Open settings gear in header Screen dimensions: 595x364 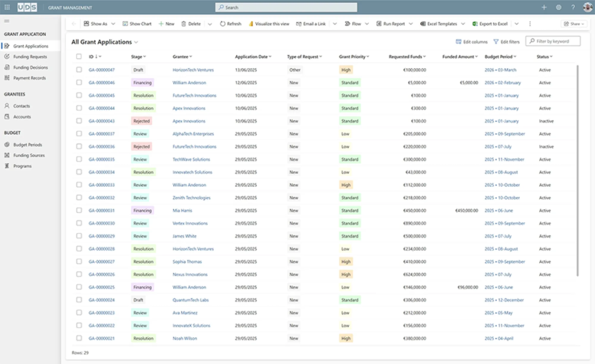click(x=559, y=7)
